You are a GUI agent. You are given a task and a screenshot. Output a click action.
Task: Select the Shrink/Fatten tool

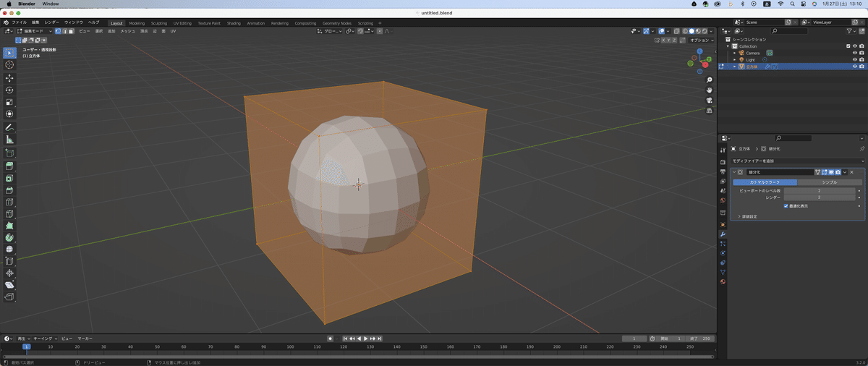pyautogui.click(x=9, y=273)
